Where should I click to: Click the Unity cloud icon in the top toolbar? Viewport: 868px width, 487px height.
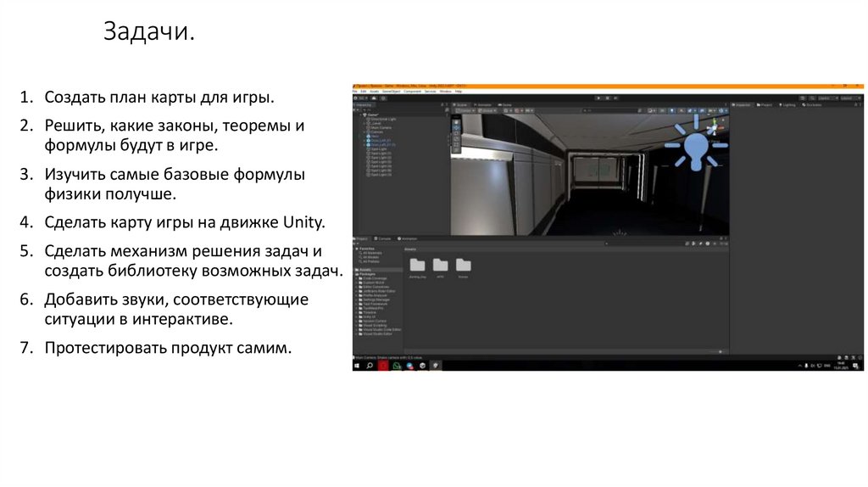click(374, 98)
